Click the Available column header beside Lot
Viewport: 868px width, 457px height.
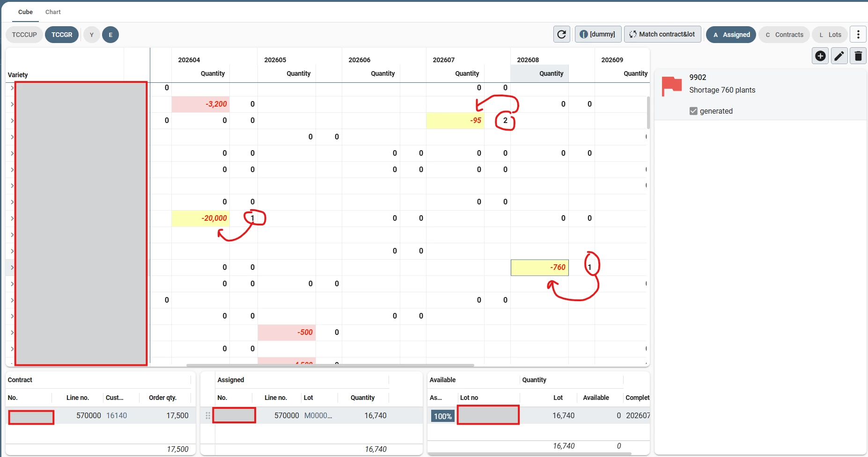coord(596,398)
